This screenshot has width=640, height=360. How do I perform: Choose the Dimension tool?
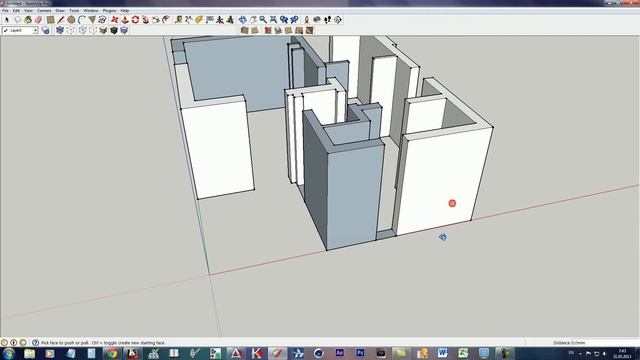(189, 20)
